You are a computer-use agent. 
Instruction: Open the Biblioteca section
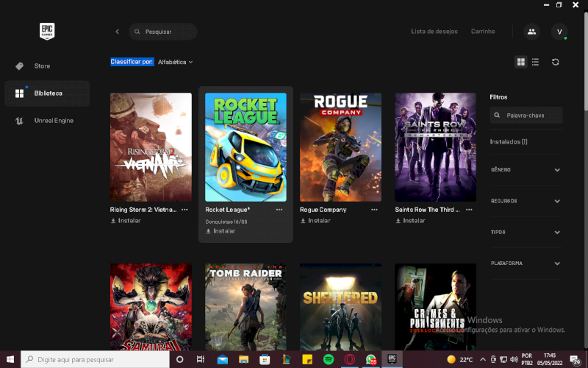click(x=47, y=93)
